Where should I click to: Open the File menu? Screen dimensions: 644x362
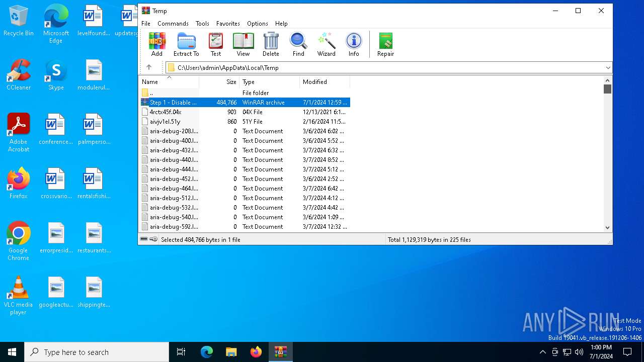click(x=146, y=24)
